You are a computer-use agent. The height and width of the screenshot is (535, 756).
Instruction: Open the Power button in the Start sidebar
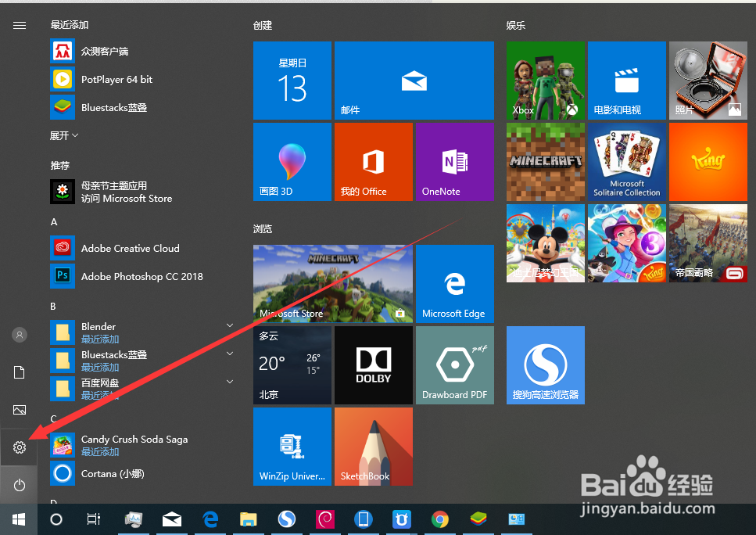click(20, 485)
